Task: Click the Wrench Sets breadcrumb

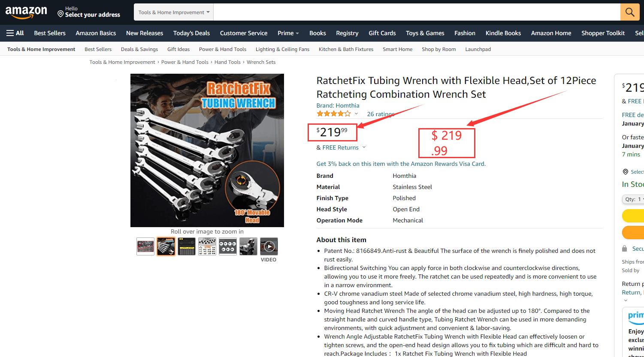Action: (x=261, y=62)
